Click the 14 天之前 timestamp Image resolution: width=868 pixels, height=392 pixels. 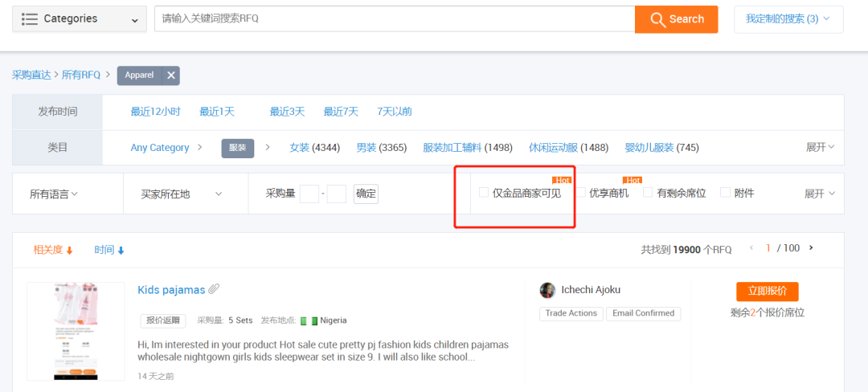point(156,376)
